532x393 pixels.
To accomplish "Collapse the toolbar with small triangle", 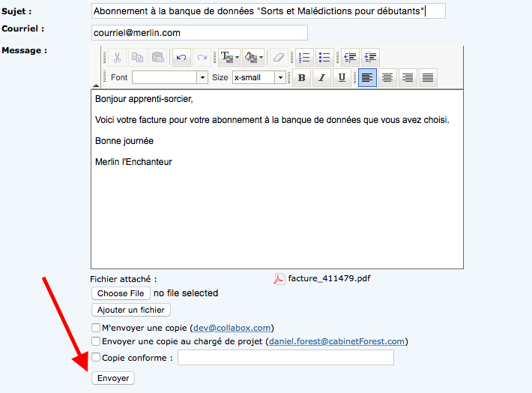I will (96, 85).
